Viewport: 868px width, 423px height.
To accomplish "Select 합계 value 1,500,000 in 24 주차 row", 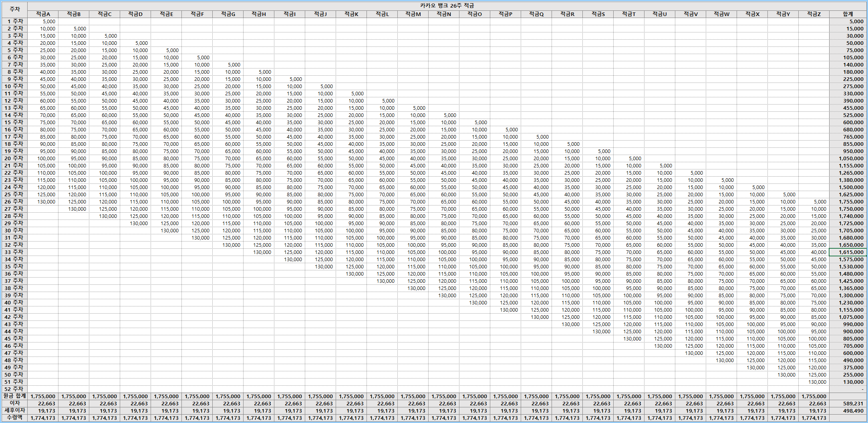I will click(x=848, y=187).
